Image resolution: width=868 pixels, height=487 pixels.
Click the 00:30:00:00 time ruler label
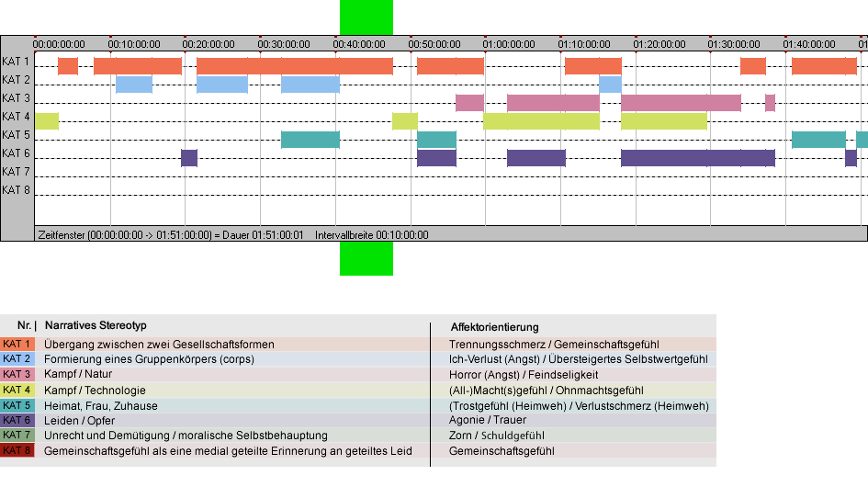(x=284, y=44)
